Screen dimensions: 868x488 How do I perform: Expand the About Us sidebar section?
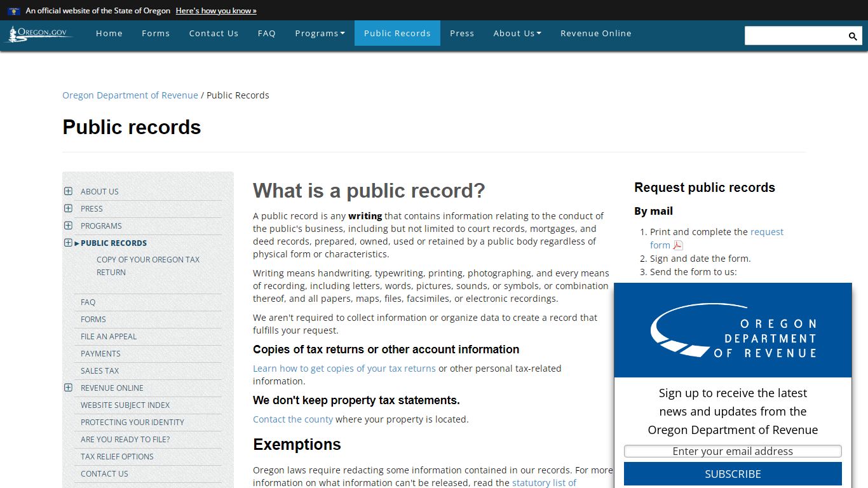pos(68,191)
